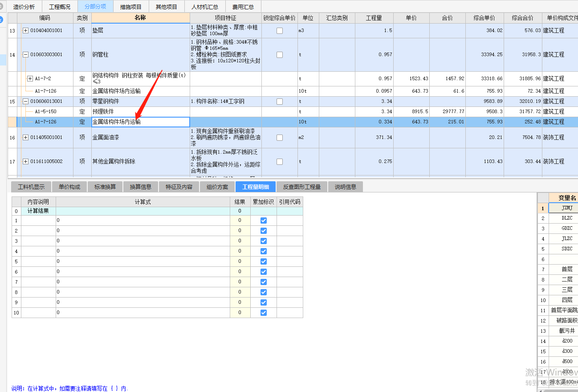Uncheck 累加标识 in detail row 2
This screenshot has height=392, width=578.
point(264,231)
